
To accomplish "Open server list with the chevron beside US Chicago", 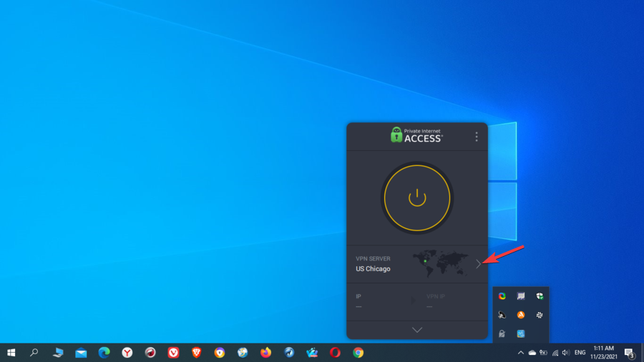I will point(478,264).
